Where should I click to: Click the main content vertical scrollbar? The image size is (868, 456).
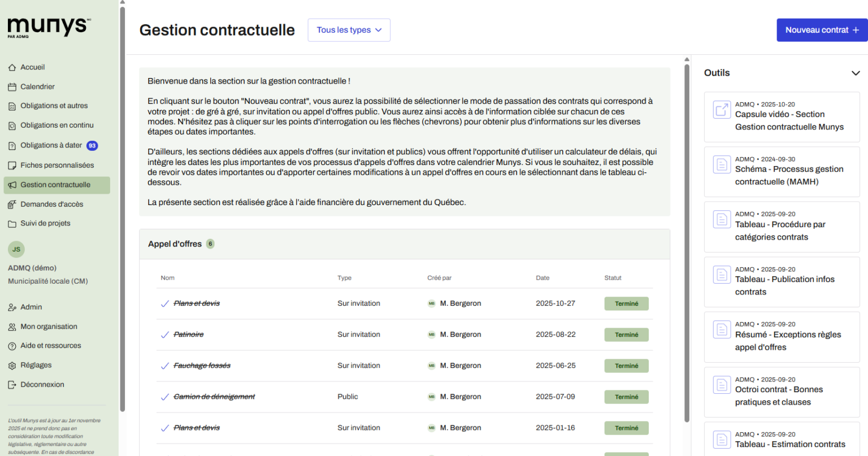coord(687,243)
